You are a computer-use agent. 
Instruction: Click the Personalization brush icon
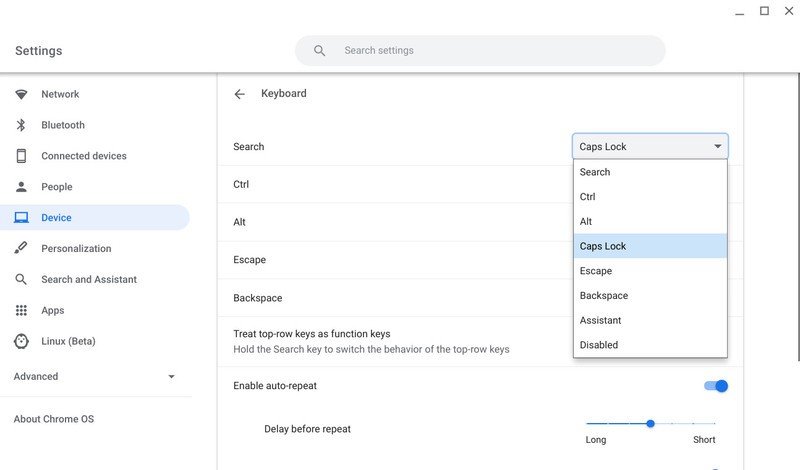21,248
